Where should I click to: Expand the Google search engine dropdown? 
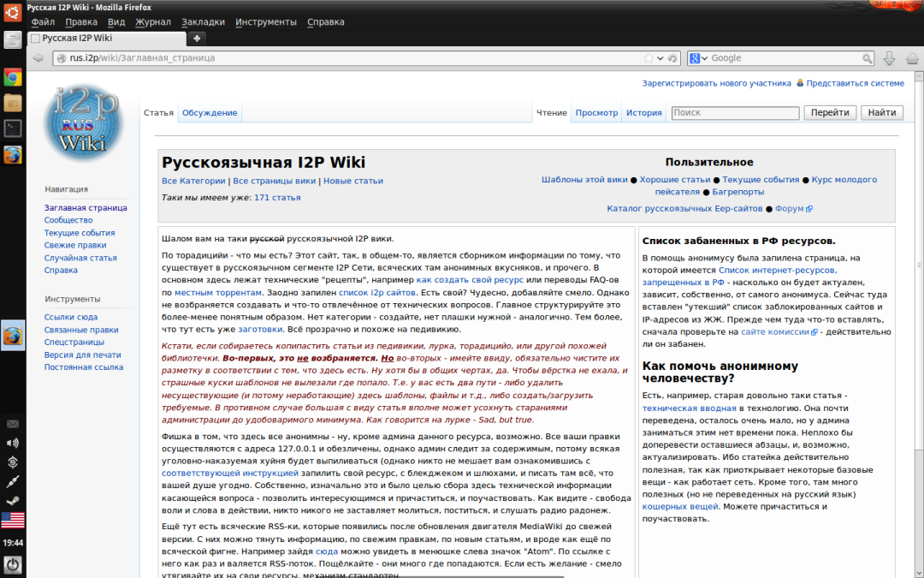(x=699, y=58)
